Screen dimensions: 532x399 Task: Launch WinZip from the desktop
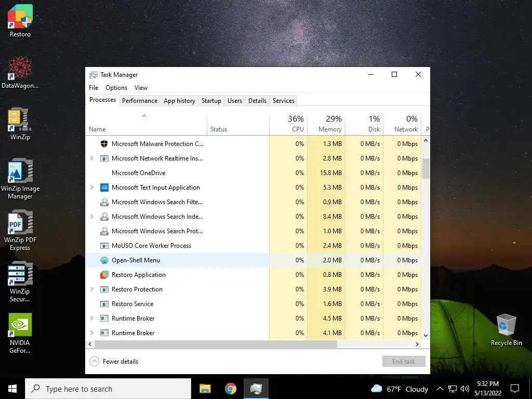point(20,124)
